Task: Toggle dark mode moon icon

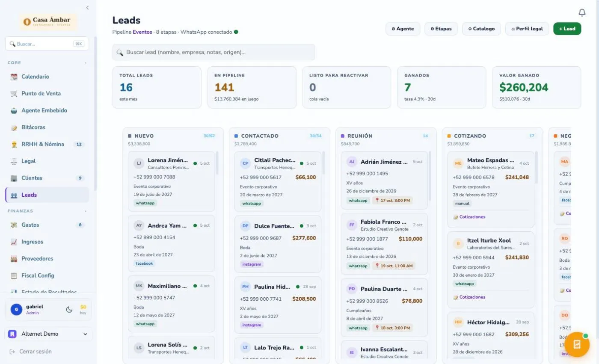Action: [69, 310]
